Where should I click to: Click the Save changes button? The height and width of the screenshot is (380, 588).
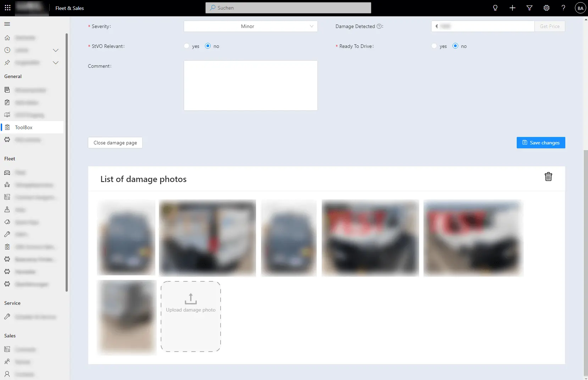(541, 143)
